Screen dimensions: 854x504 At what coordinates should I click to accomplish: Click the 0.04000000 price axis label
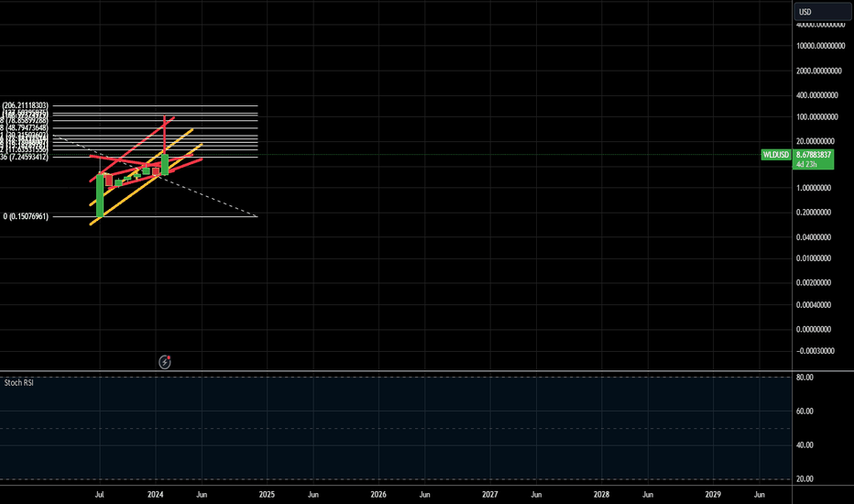(x=814, y=237)
